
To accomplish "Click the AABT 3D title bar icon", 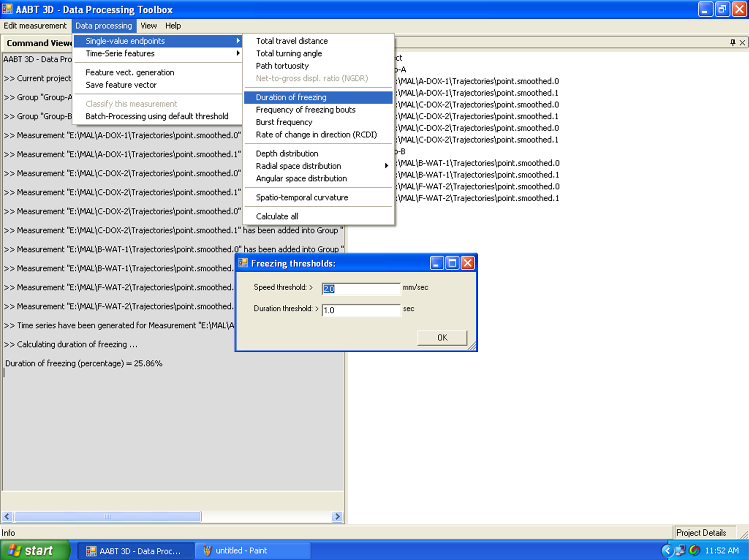I will pos(7,9).
